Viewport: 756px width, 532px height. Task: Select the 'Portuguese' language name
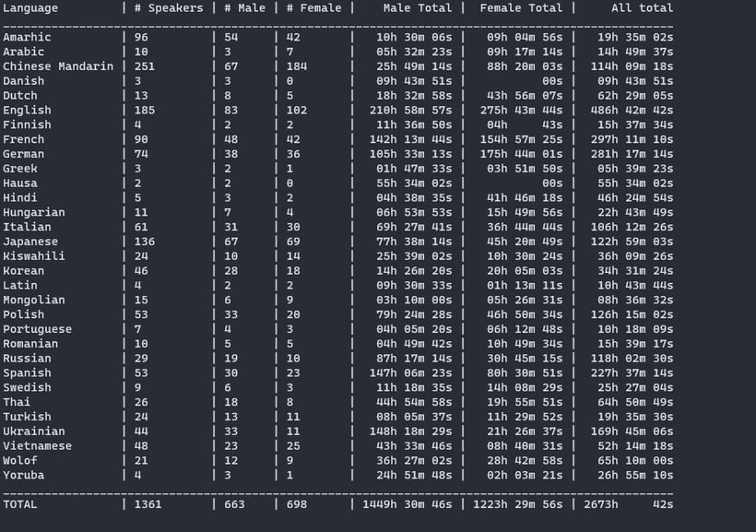(38, 329)
